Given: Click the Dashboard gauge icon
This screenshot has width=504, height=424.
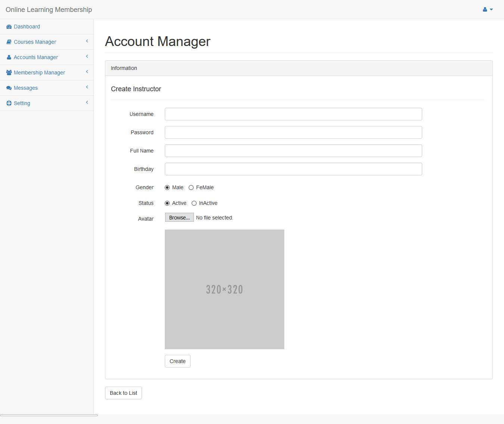Looking at the screenshot, I should coord(9,27).
